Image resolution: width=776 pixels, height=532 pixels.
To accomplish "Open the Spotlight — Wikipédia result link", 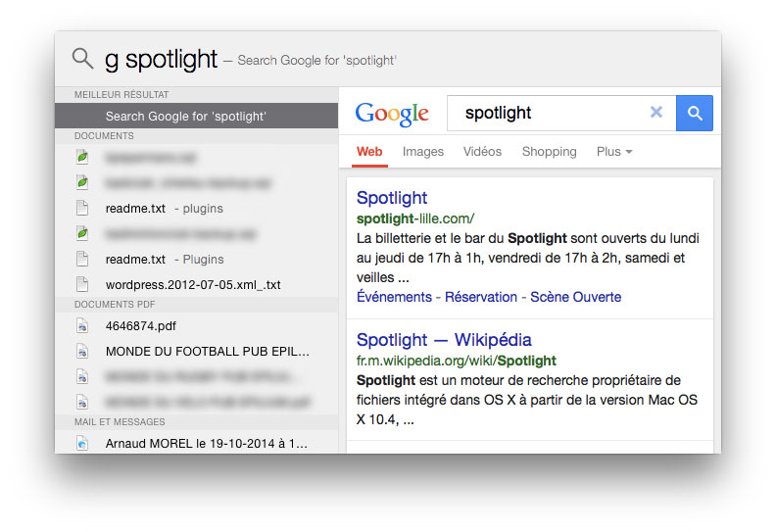I will click(444, 340).
